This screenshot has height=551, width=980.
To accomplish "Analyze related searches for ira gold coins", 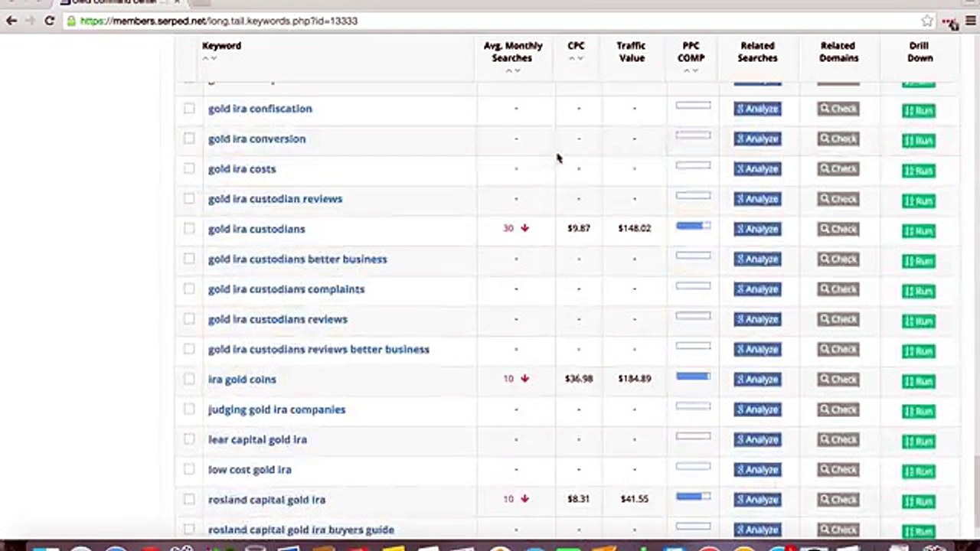I will pyautogui.click(x=757, y=379).
